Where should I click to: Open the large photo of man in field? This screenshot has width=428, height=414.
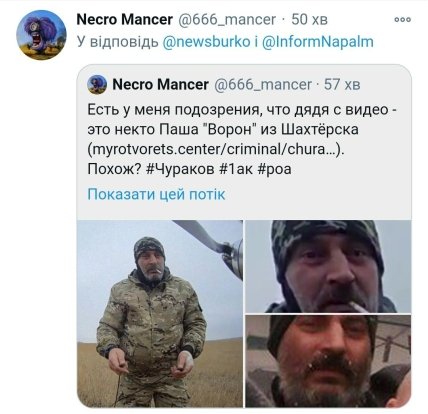160,313
